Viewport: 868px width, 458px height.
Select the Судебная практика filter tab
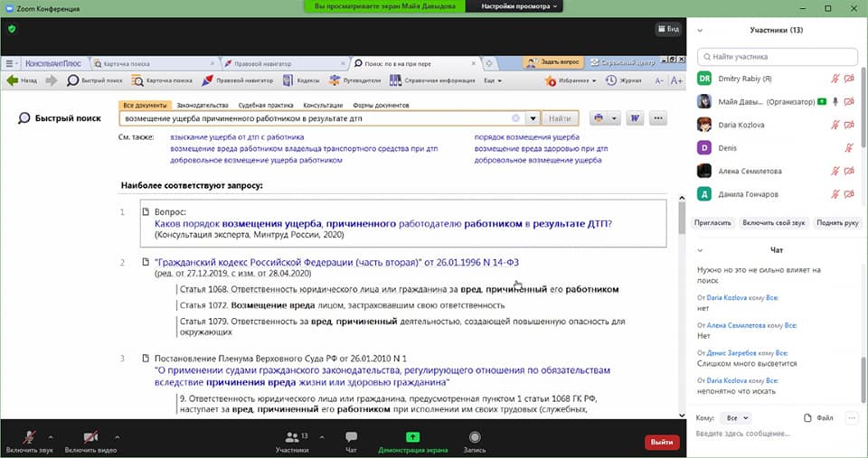pos(266,105)
